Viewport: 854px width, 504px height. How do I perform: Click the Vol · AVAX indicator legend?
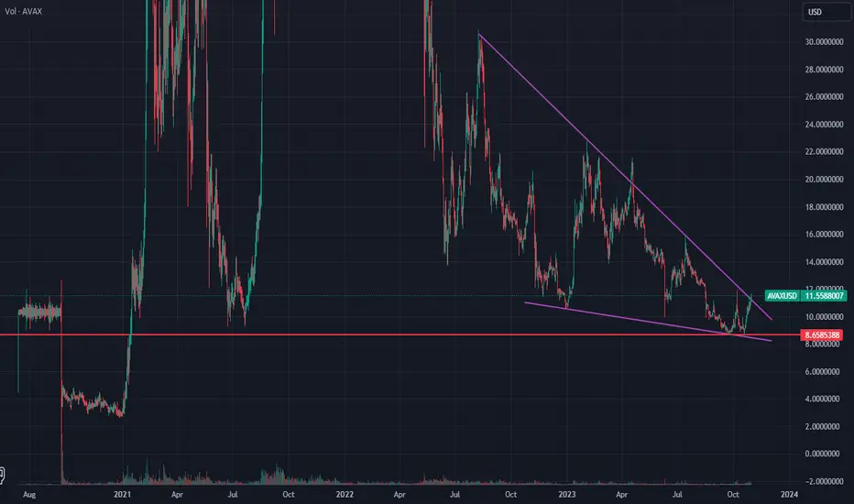pos(24,11)
